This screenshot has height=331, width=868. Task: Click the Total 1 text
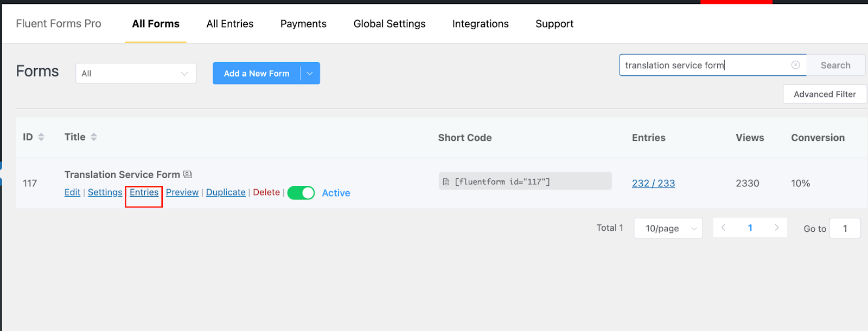point(610,228)
